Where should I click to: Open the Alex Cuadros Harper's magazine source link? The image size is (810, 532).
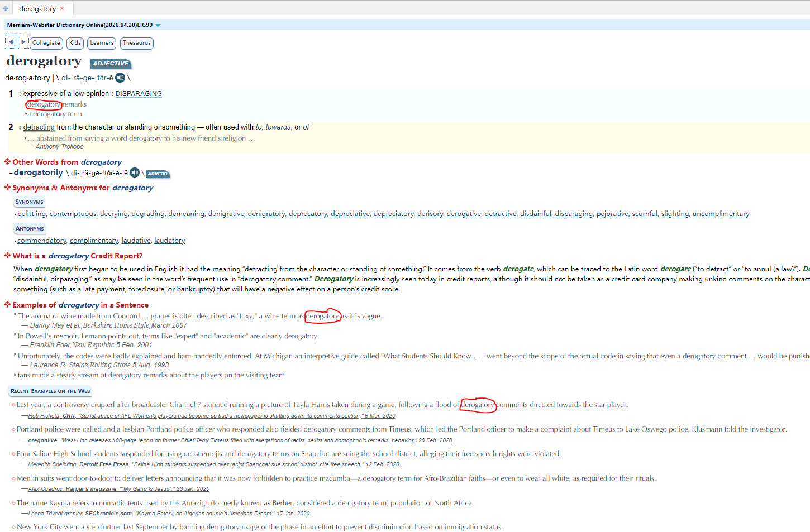pyautogui.click(x=119, y=489)
